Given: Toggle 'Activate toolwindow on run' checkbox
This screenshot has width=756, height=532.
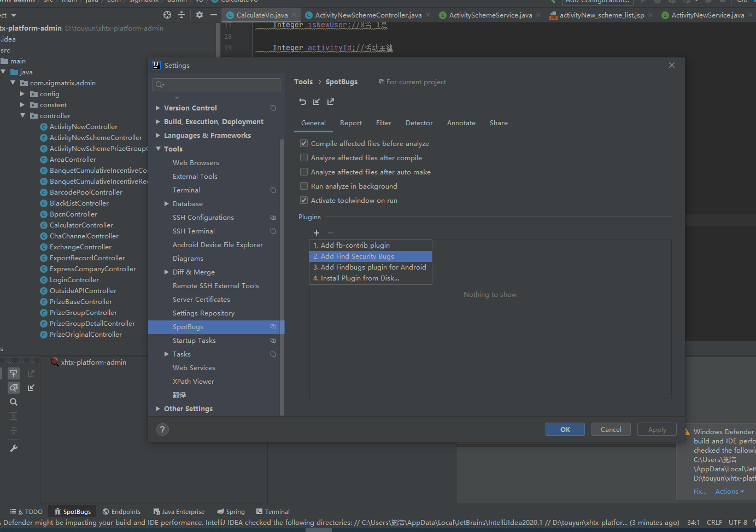Looking at the screenshot, I should 304,201.
